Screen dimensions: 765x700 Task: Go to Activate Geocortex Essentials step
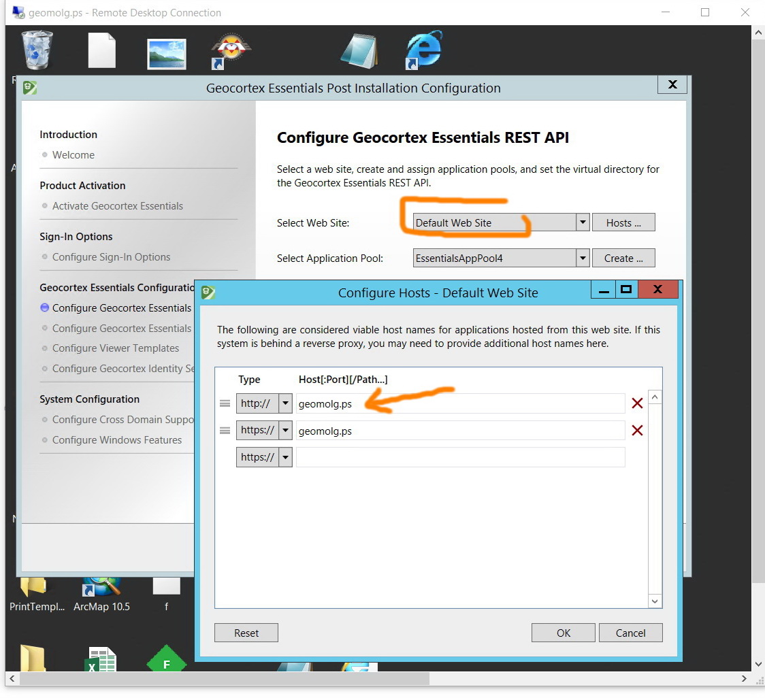coord(118,206)
